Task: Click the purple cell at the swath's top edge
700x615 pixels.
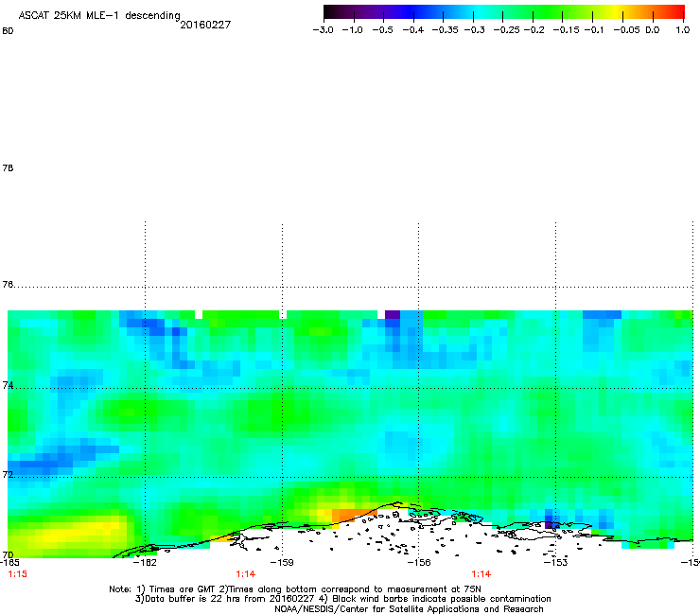Action: (x=393, y=314)
